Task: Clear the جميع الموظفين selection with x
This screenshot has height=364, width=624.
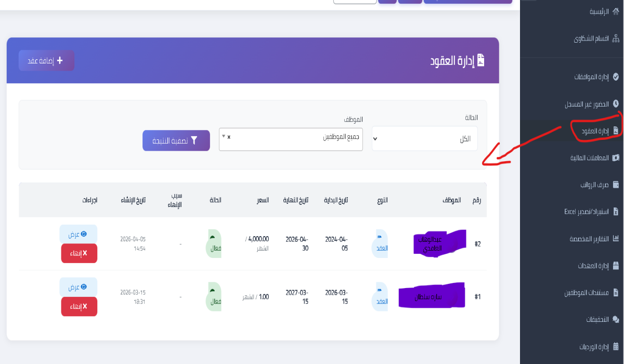Action: point(229,137)
